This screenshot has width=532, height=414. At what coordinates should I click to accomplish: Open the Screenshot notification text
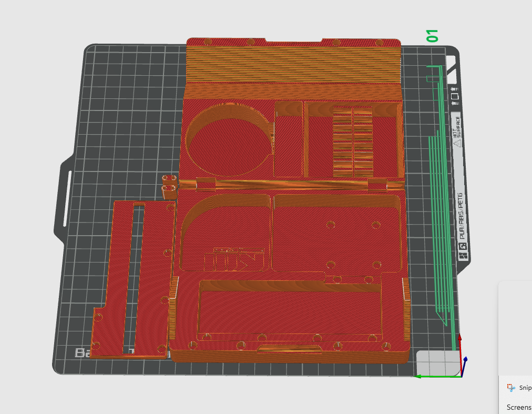pos(519,407)
